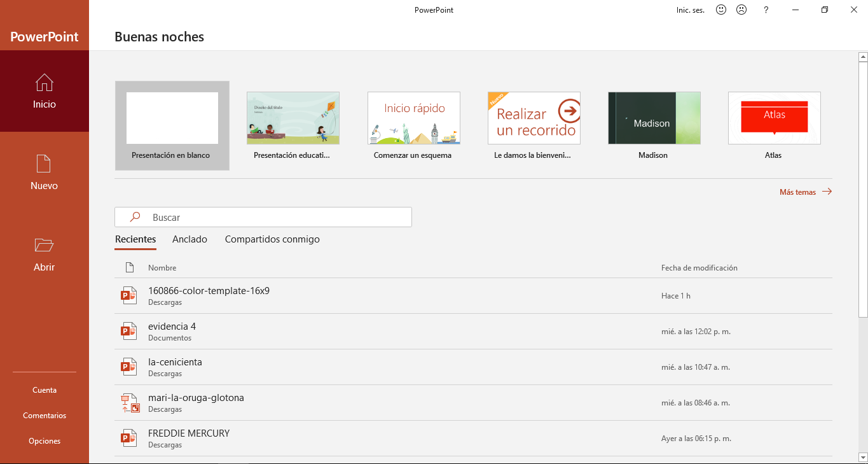Open the Inicio home panel
The height and width of the screenshot is (464, 868).
(x=44, y=91)
